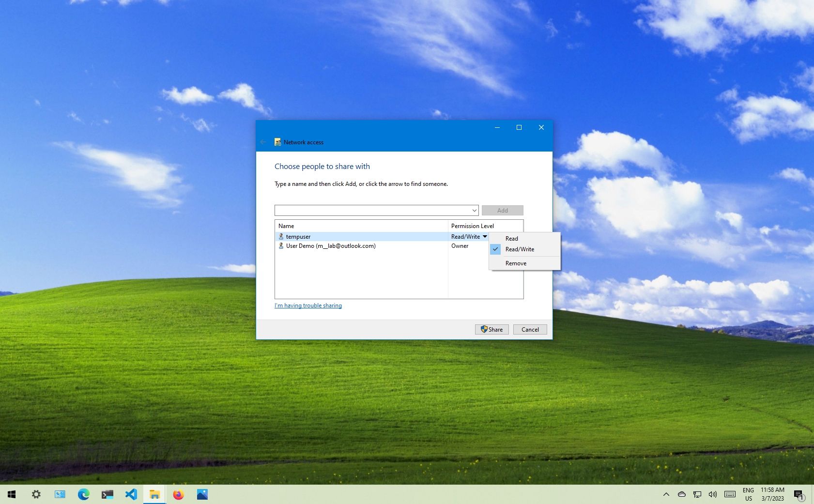This screenshot has width=814, height=504.
Task: Open File Explorer from the taskbar
Action: 154,494
